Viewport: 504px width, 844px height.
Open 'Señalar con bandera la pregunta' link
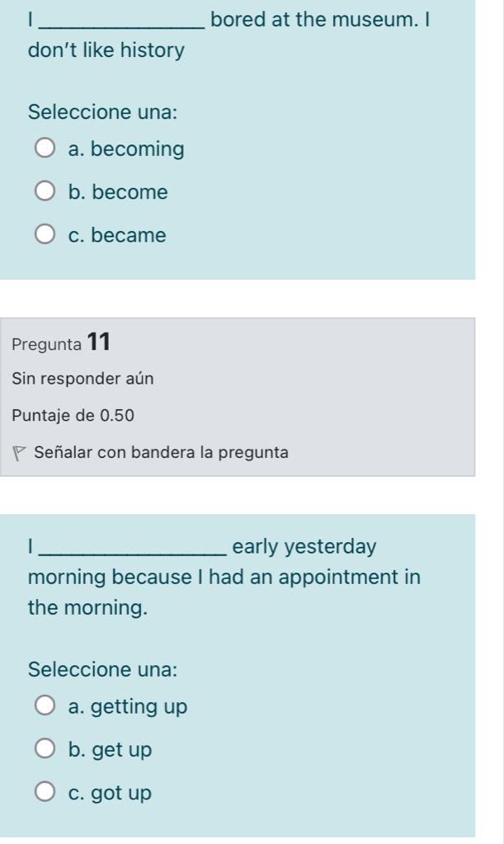pyautogui.click(x=161, y=452)
